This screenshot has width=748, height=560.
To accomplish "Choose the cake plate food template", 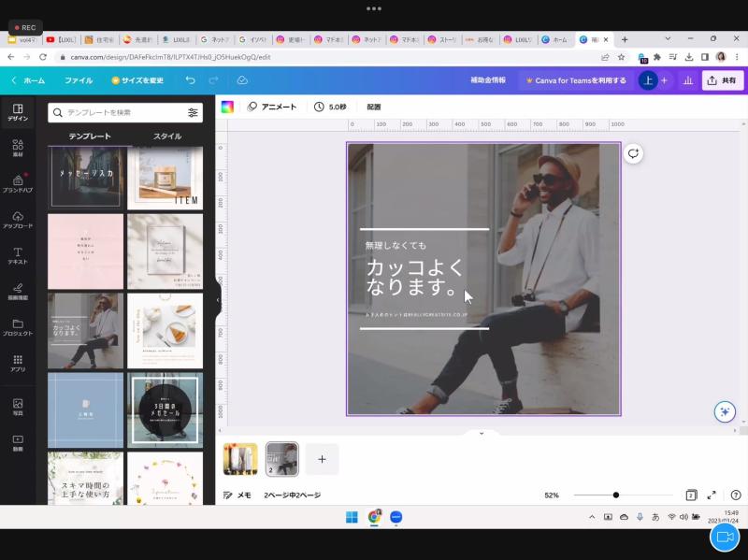I will 165,331.
